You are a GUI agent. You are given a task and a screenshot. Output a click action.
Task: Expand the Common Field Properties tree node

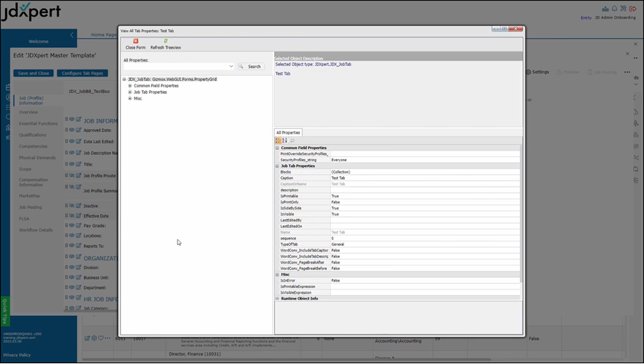130,86
